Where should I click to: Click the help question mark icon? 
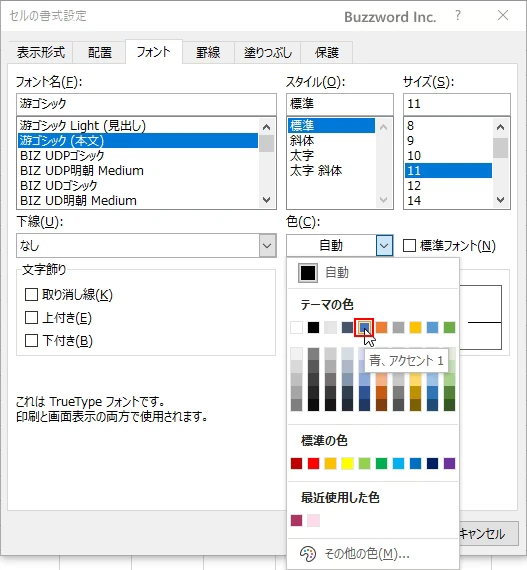point(458,16)
